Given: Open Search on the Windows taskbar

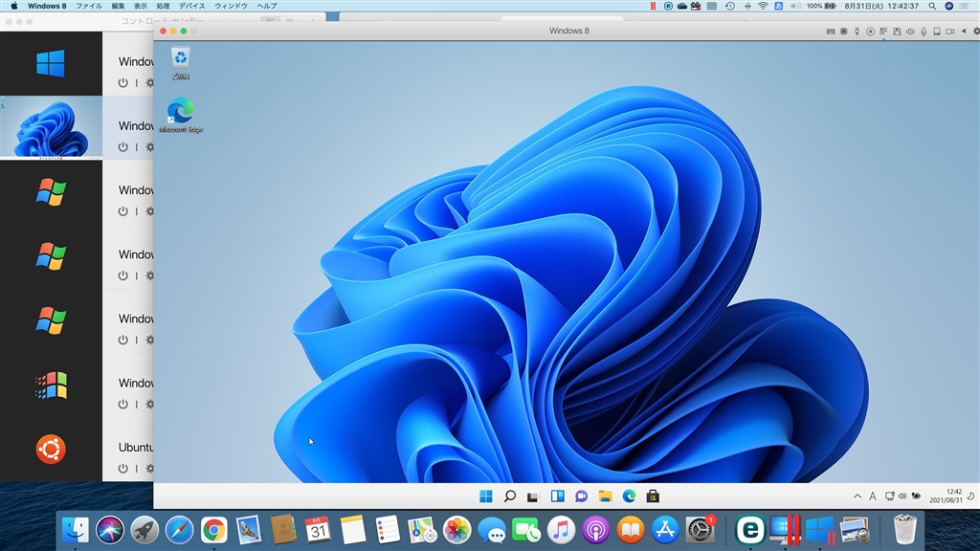Looking at the screenshot, I should [510, 496].
